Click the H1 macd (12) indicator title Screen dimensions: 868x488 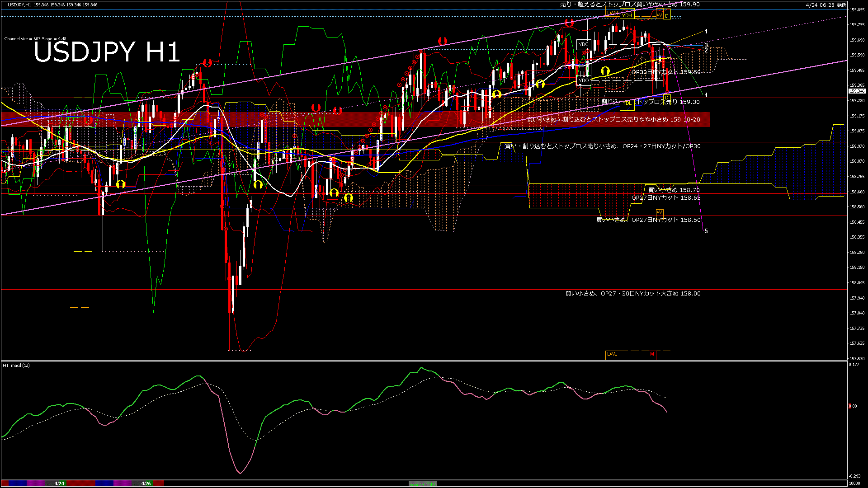(x=16, y=365)
